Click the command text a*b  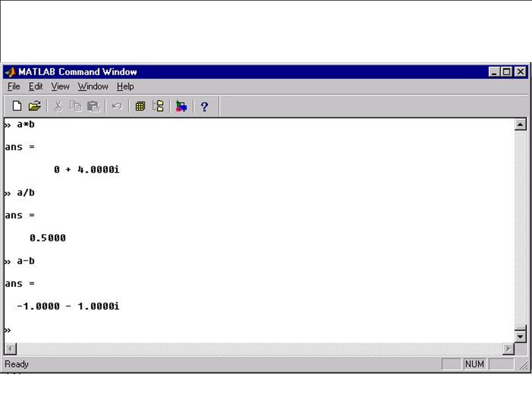(x=26, y=125)
